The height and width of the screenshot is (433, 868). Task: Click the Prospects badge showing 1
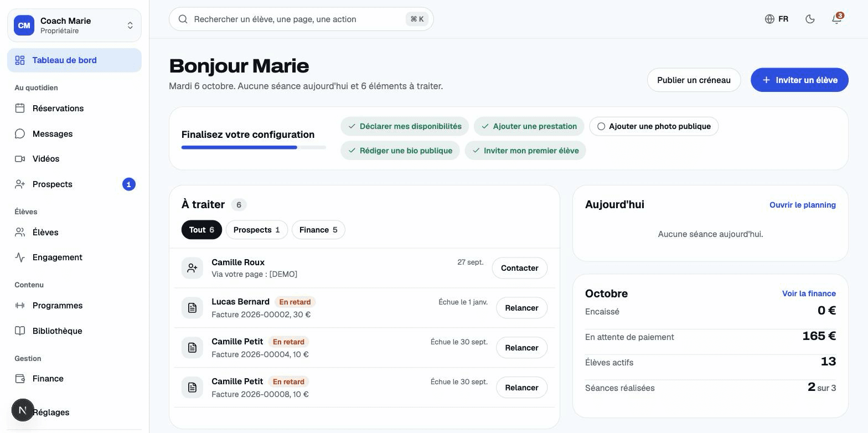[x=129, y=184]
